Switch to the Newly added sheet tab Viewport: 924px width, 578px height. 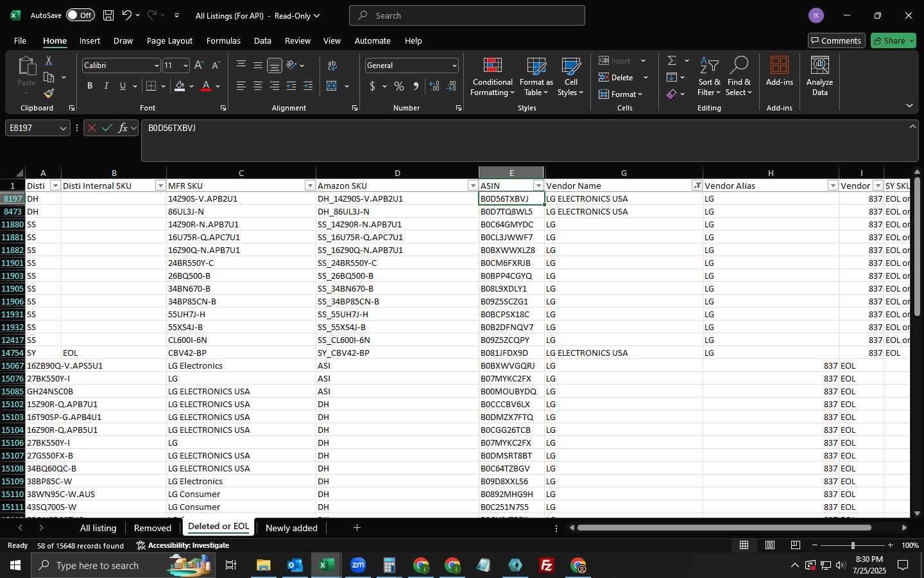click(291, 528)
